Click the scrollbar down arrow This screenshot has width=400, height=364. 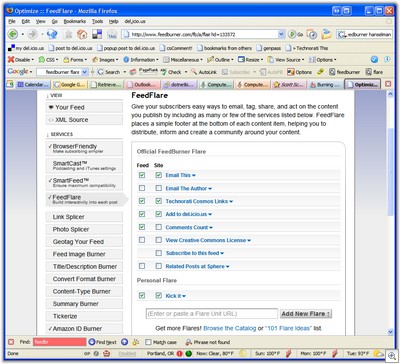(391, 331)
